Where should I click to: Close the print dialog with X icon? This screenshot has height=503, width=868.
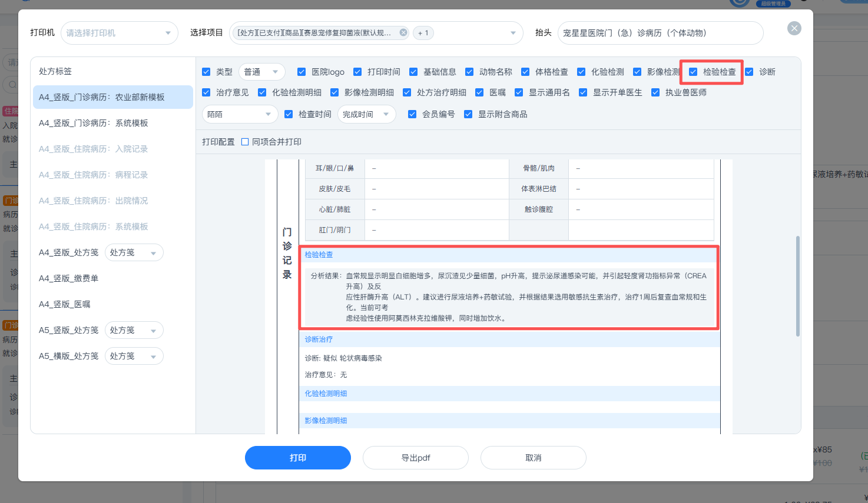click(794, 28)
